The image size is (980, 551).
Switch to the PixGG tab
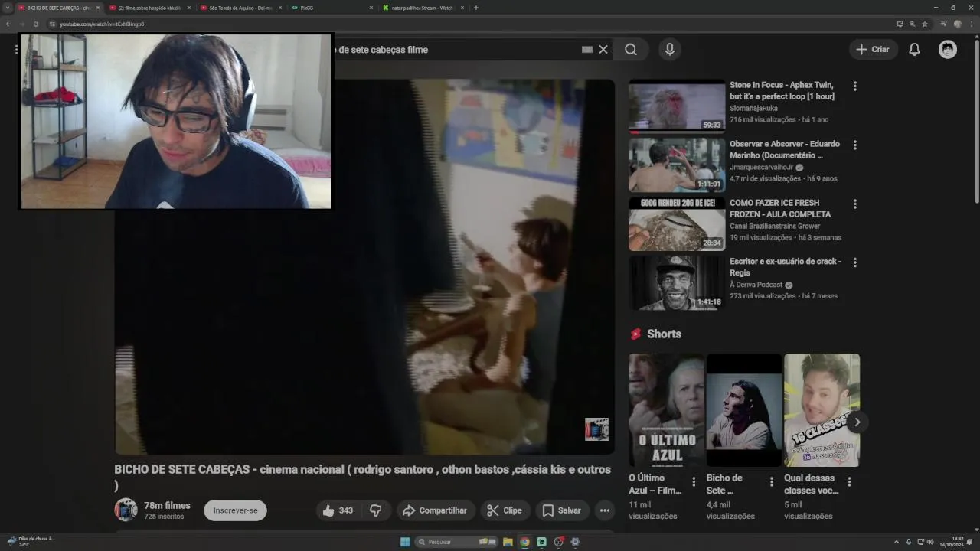pyautogui.click(x=332, y=8)
